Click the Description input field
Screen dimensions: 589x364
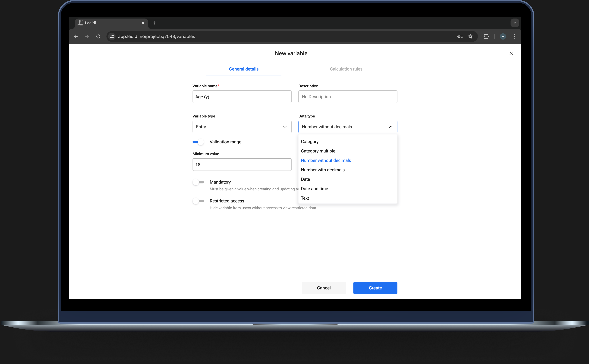click(347, 97)
